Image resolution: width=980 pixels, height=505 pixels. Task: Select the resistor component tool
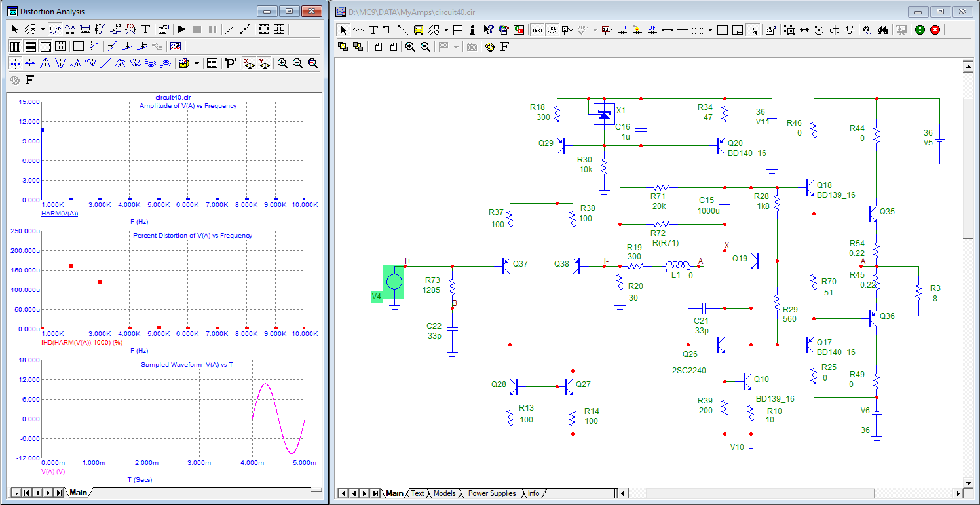(358, 29)
